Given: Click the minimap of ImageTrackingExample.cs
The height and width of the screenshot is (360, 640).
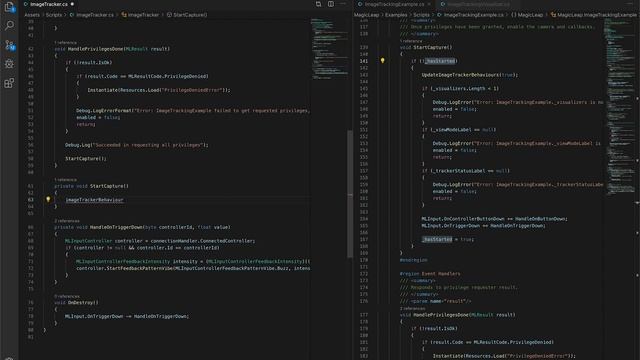Looking at the screenshot, I should [x=619, y=106].
